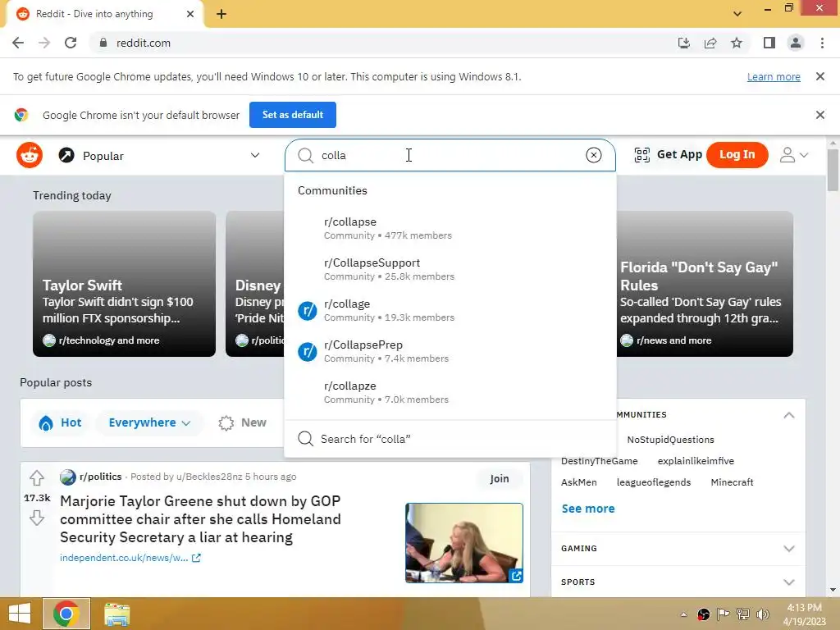Select the r/collapse community suggestion
Viewport: 840px width, 630px height.
[450, 228]
